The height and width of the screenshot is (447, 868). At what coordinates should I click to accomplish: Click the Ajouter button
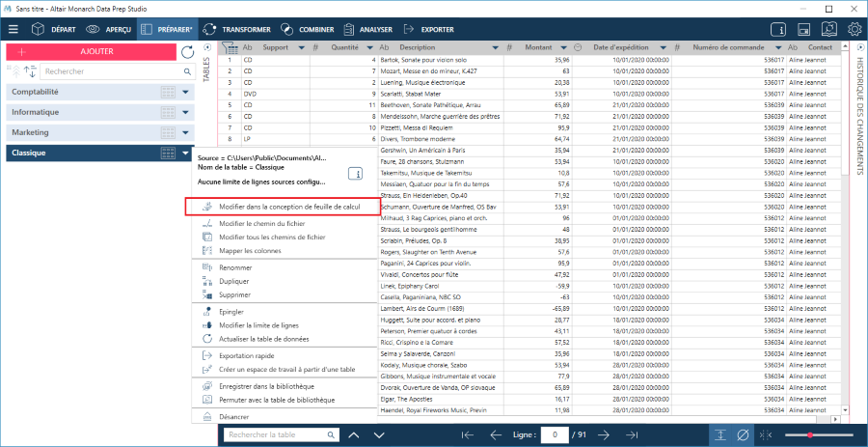click(95, 48)
